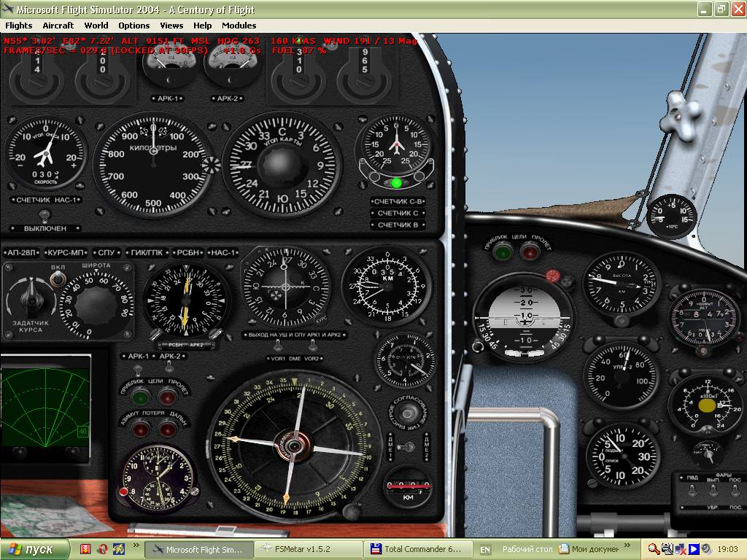
Task: Click the РСБН panel label
Action: pyautogui.click(x=187, y=252)
